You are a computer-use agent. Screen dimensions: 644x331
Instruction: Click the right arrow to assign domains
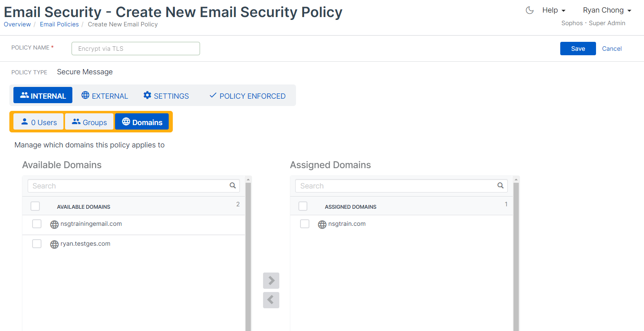[x=271, y=281]
